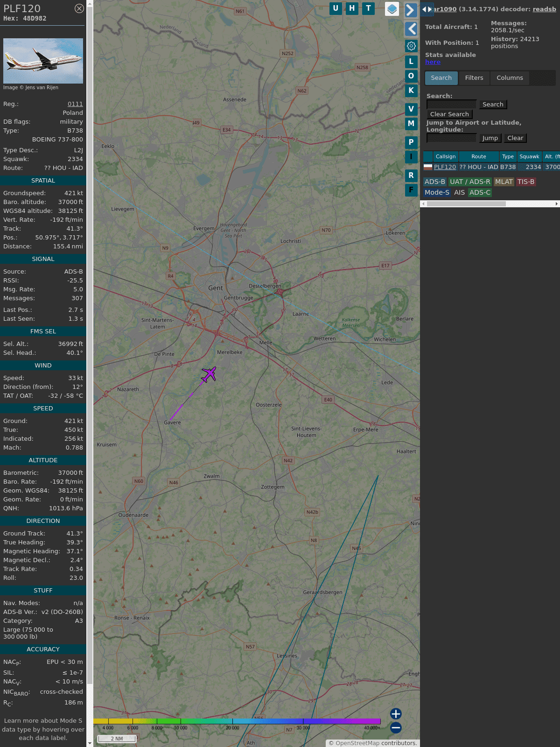
Task: Collapse sidebar with left chevron arrow
Action: pyautogui.click(x=411, y=29)
